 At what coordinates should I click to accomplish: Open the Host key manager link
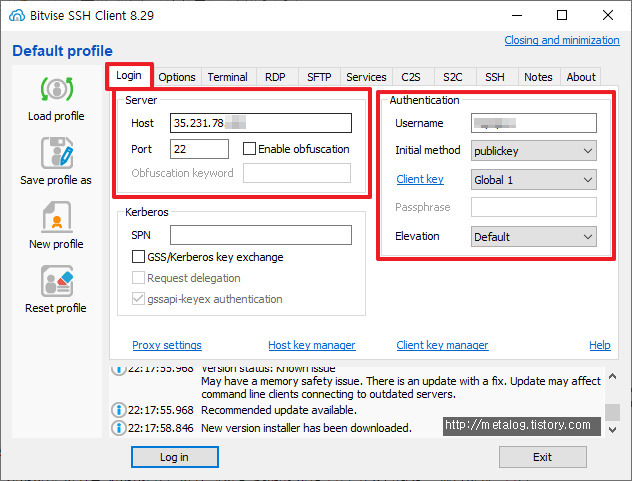coord(312,345)
